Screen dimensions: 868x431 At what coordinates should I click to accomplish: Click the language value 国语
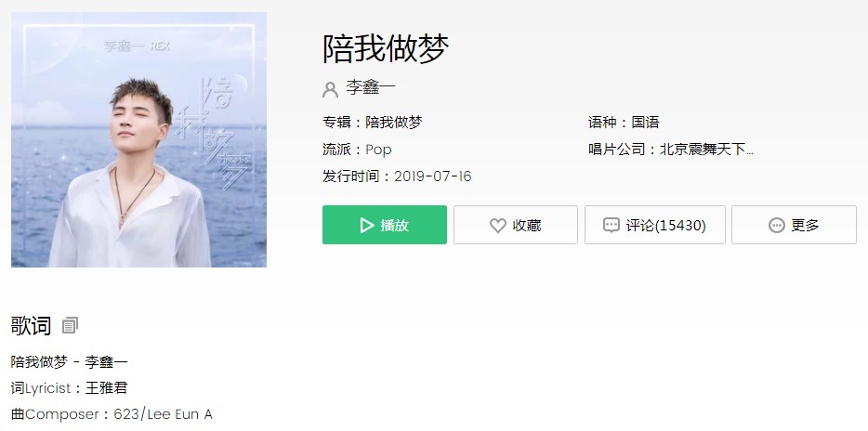[646, 123]
